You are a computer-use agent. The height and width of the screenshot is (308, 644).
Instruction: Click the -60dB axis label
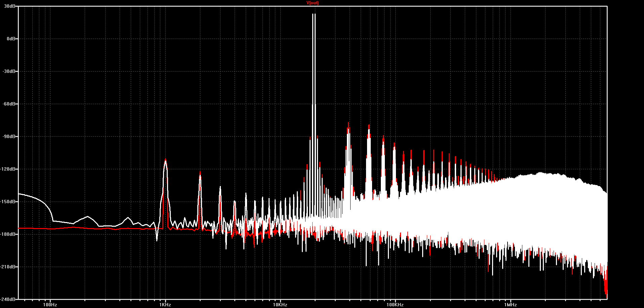tap(9, 104)
